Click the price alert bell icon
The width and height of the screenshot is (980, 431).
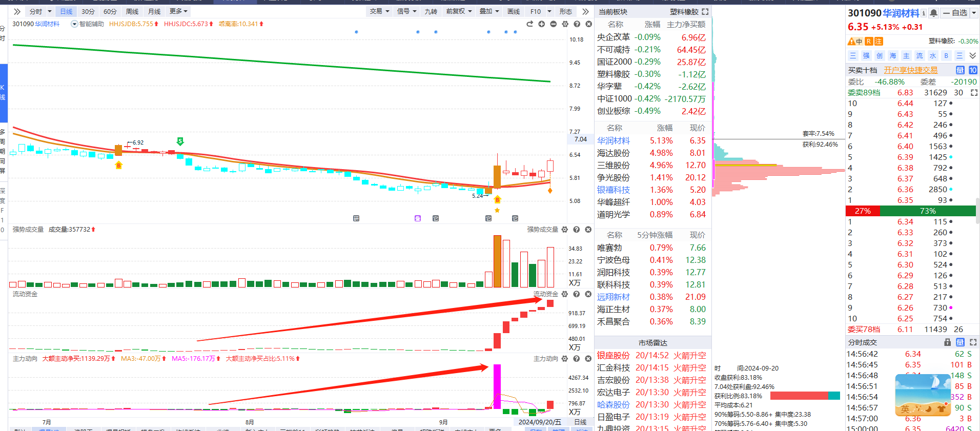[934, 13]
